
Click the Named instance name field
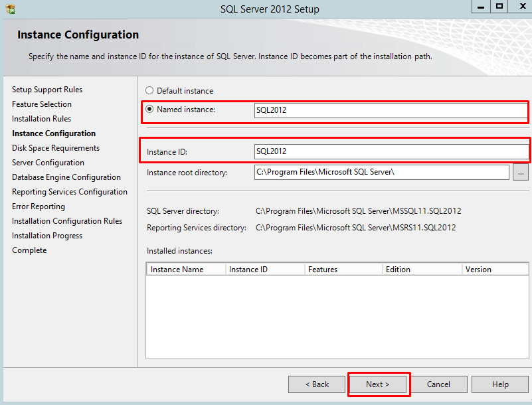click(391, 110)
